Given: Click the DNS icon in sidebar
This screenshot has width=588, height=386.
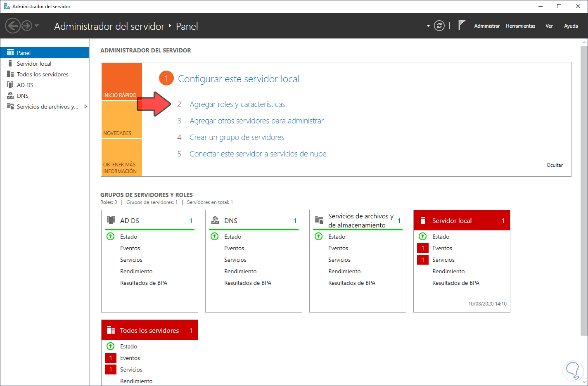Looking at the screenshot, I should (x=10, y=96).
